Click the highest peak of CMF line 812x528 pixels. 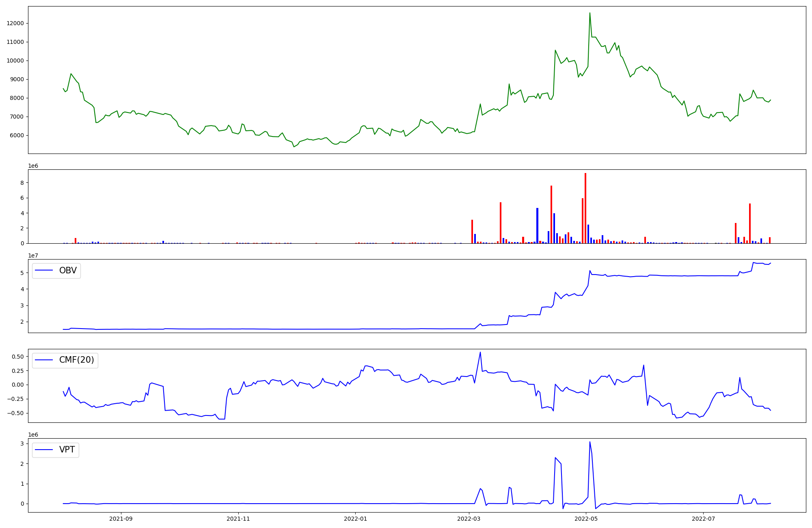coord(480,353)
